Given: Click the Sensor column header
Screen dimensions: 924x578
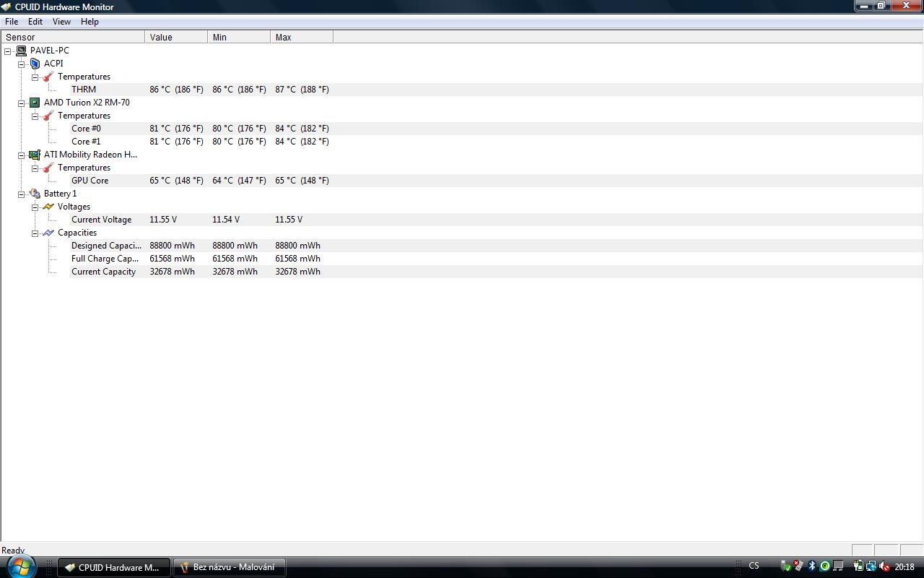Looking at the screenshot, I should tap(73, 37).
